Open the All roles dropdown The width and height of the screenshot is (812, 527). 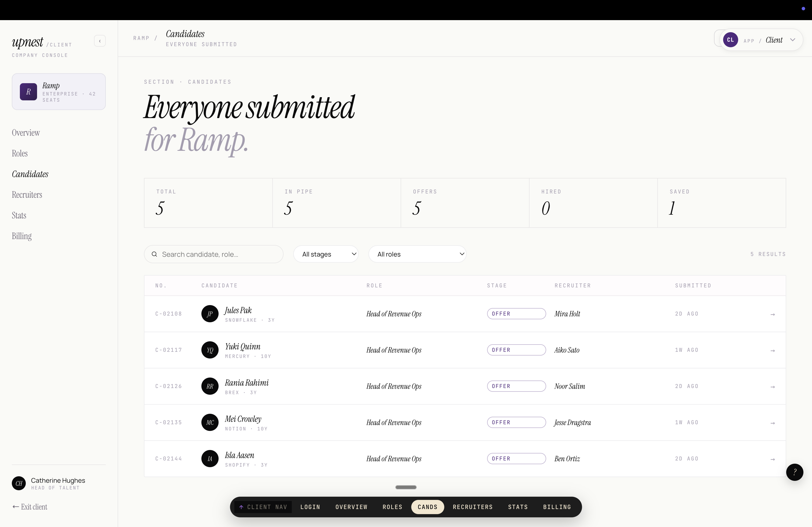pos(417,254)
